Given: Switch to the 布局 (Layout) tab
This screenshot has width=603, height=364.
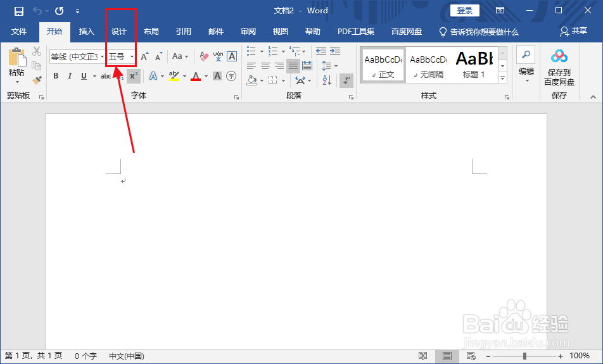Looking at the screenshot, I should [x=151, y=32].
